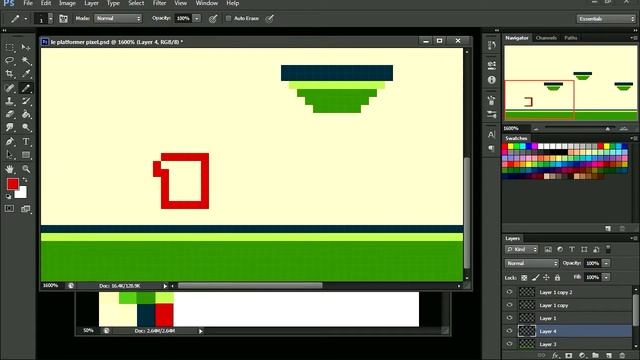Toggle pressure for size button

(x=270, y=18)
